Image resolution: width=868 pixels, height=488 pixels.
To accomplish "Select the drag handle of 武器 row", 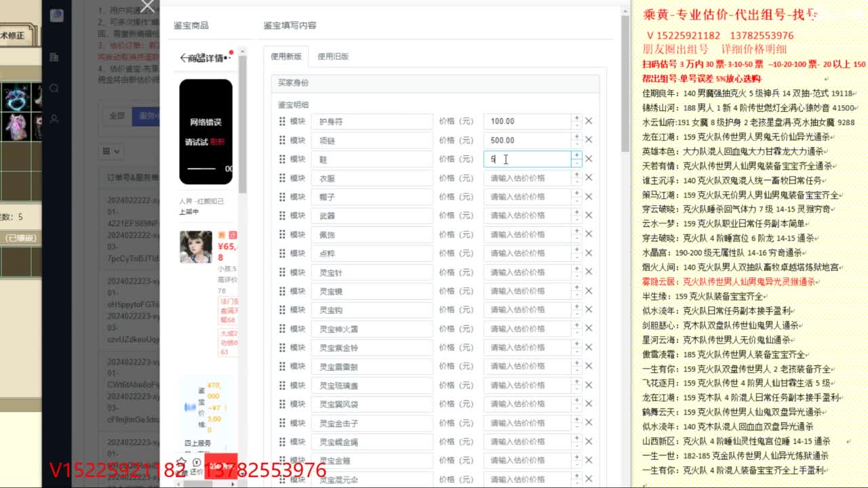I will (x=282, y=216).
